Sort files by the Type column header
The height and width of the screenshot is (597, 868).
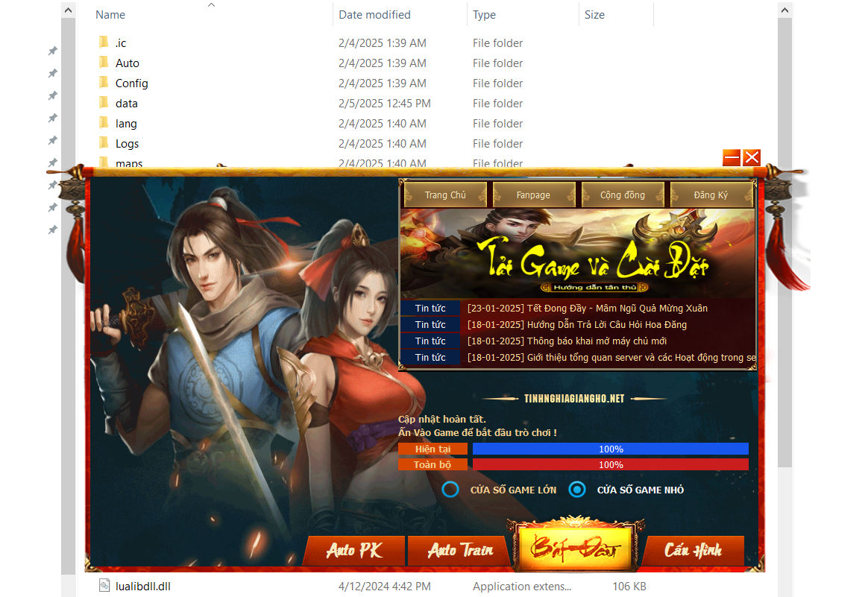pyautogui.click(x=485, y=15)
